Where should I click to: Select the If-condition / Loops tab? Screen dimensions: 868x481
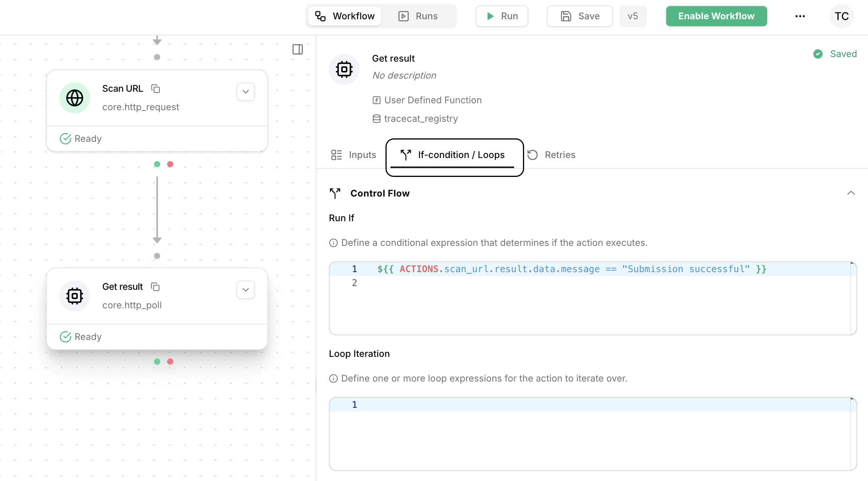click(452, 155)
